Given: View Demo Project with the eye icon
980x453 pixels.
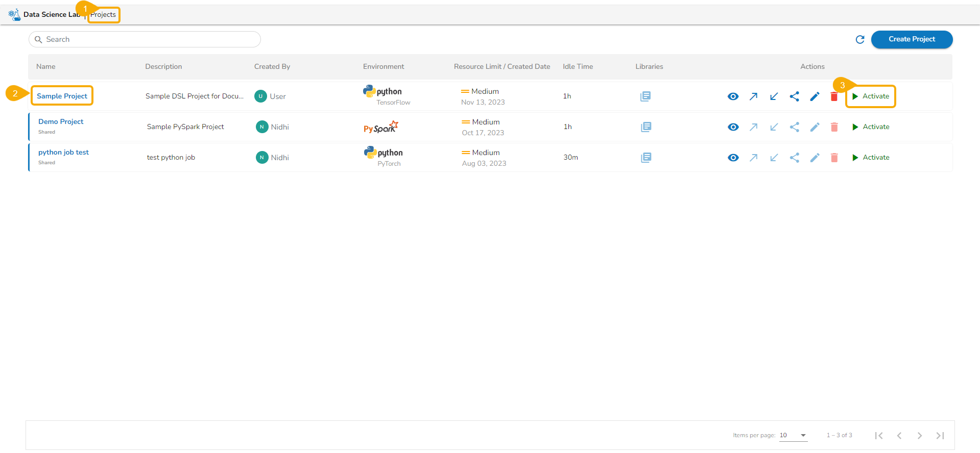Looking at the screenshot, I should 733,127.
